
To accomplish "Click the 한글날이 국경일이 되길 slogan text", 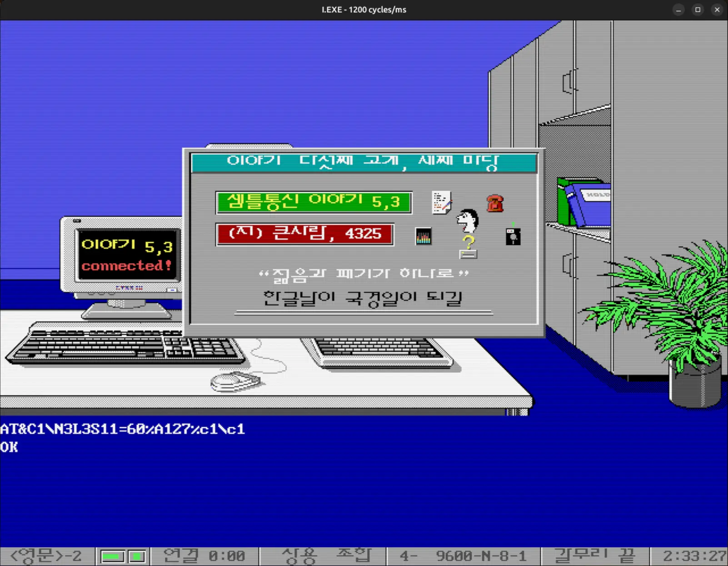I will tap(364, 297).
